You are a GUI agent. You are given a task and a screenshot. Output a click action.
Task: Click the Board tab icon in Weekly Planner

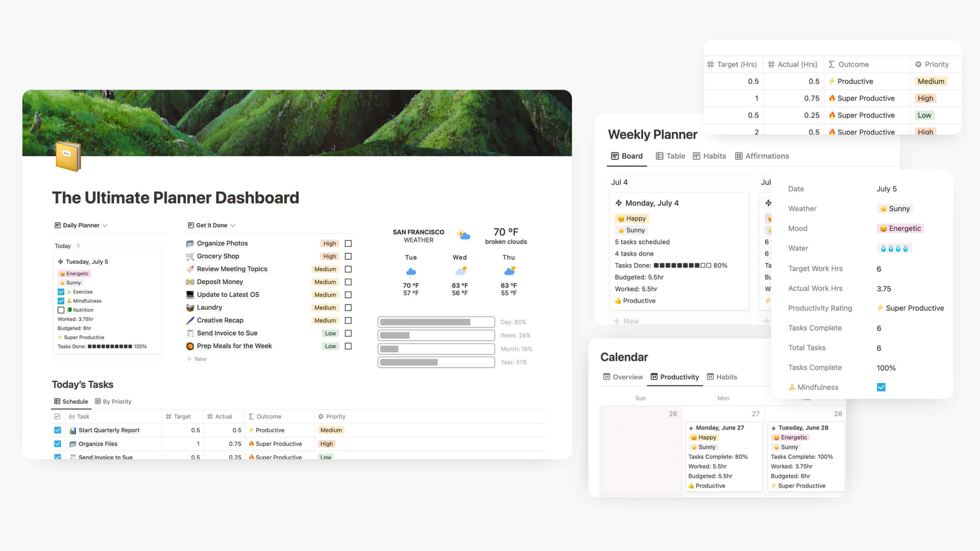click(x=614, y=155)
